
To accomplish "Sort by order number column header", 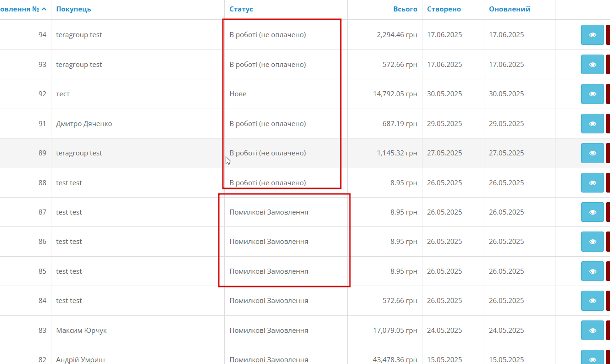I will (x=23, y=9).
